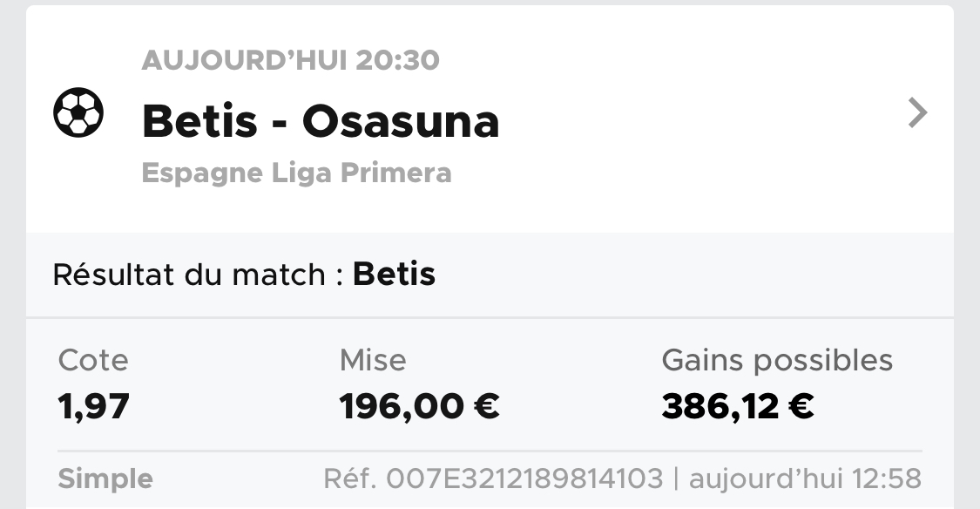Click the Mise label
This screenshot has width=980, height=509.
click(373, 360)
